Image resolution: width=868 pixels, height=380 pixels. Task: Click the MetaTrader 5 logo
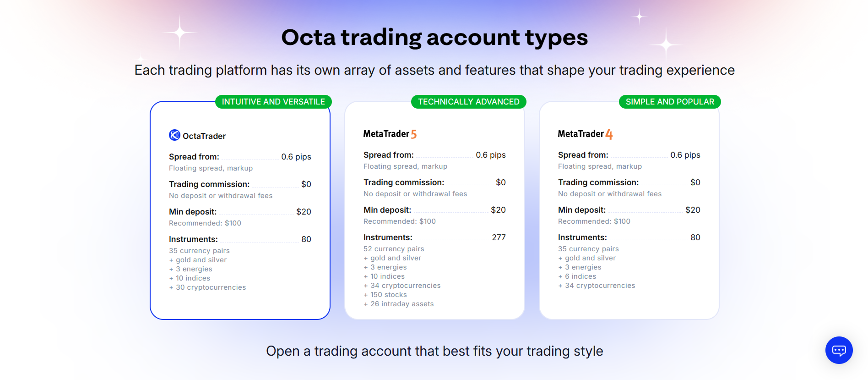click(390, 134)
